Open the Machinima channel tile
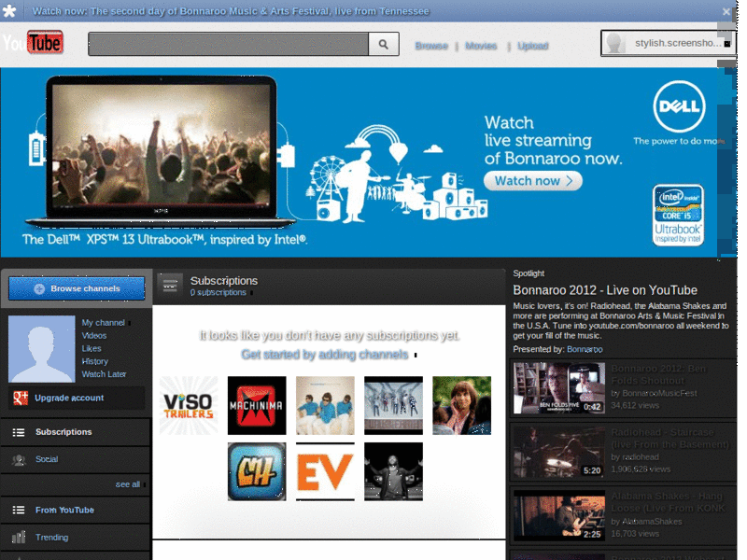The image size is (747, 560). point(257,406)
